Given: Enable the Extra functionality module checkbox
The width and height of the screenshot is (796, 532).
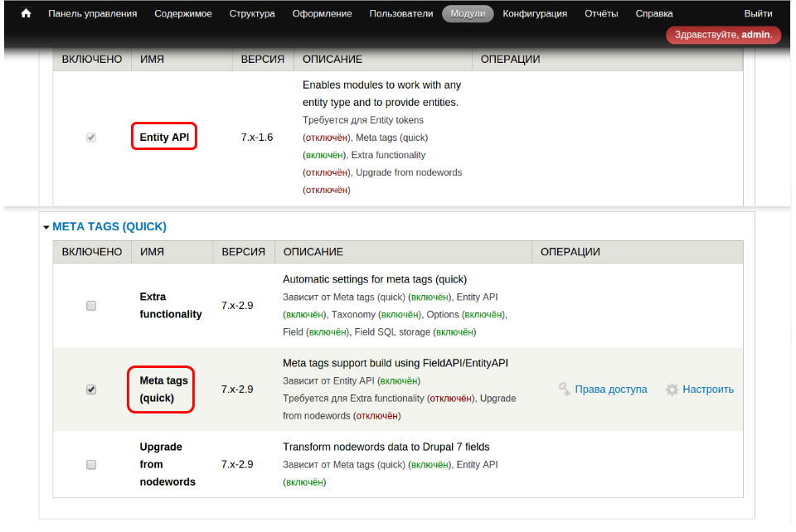Looking at the screenshot, I should click(x=91, y=306).
